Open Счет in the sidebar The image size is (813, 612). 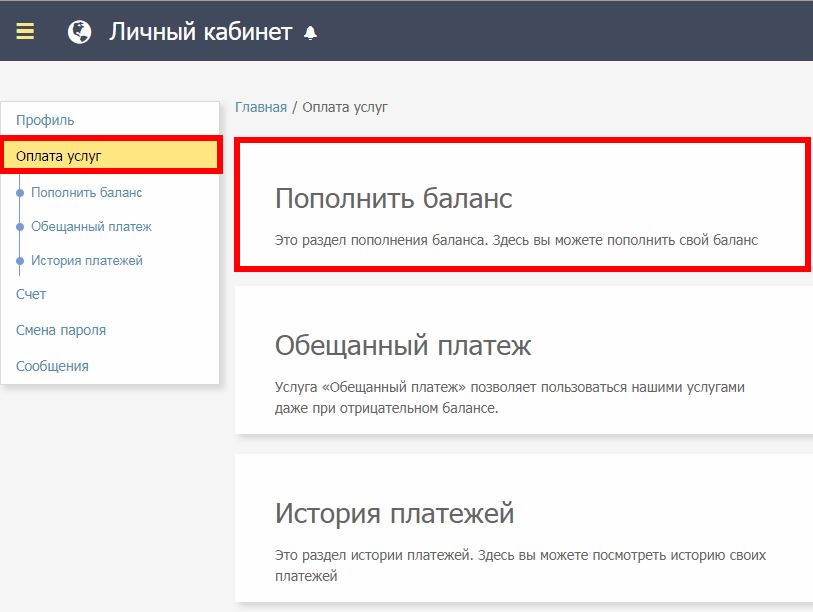click(x=31, y=294)
